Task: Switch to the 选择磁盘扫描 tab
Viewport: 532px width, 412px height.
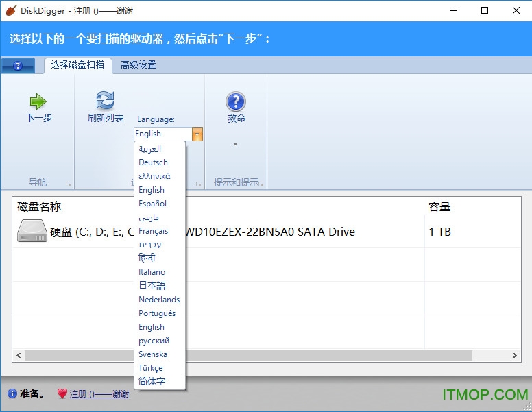Action: pyautogui.click(x=77, y=64)
